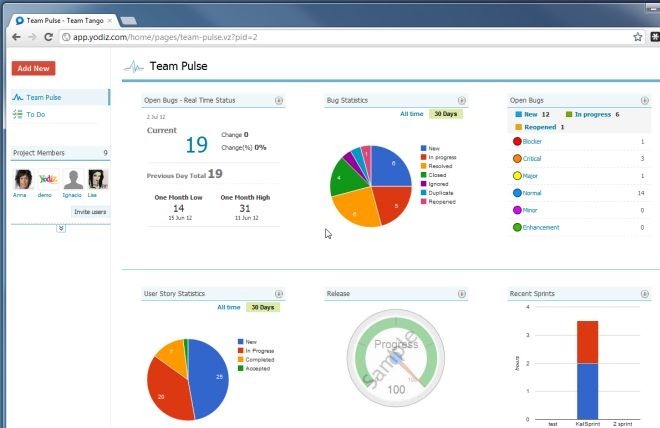Click the green Enhancement severity circle
This screenshot has height=428, width=660.
pyautogui.click(x=517, y=227)
